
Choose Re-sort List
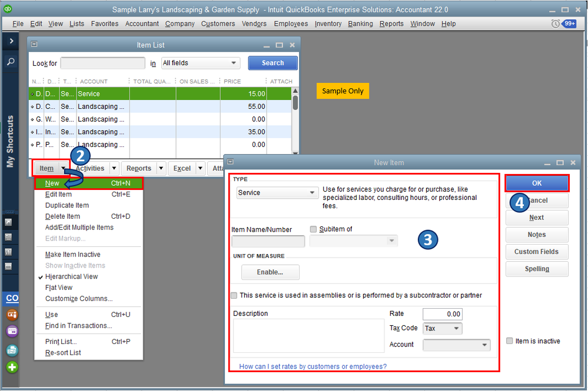pyautogui.click(x=88, y=353)
